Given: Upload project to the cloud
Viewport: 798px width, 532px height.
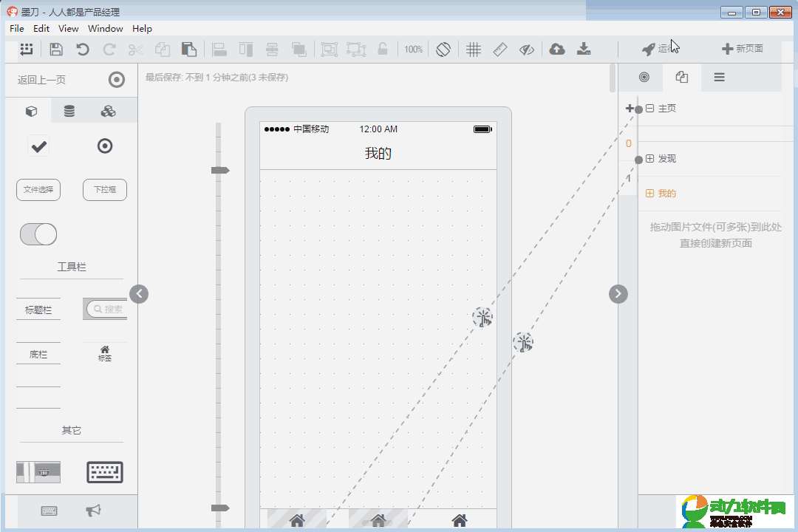Looking at the screenshot, I should tap(557, 50).
